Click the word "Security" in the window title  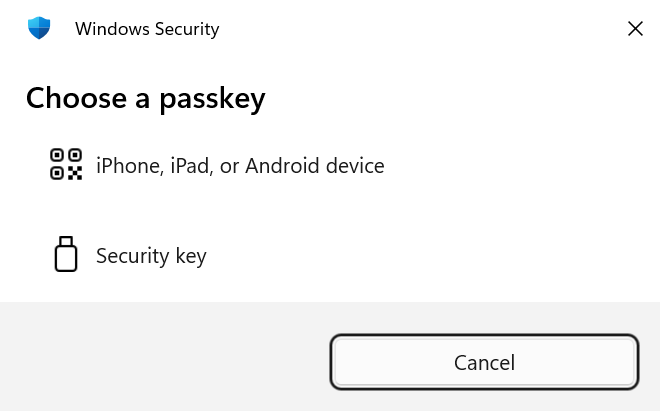(x=186, y=29)
